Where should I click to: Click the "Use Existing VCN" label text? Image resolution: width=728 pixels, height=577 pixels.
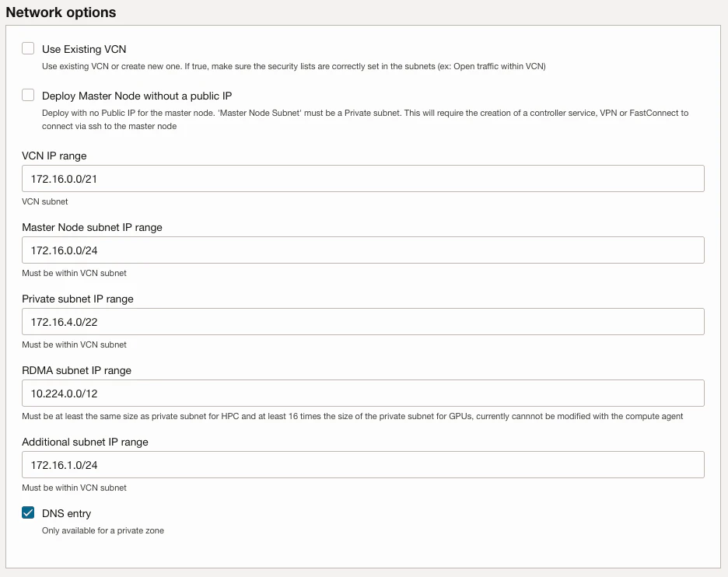[84, 49]
